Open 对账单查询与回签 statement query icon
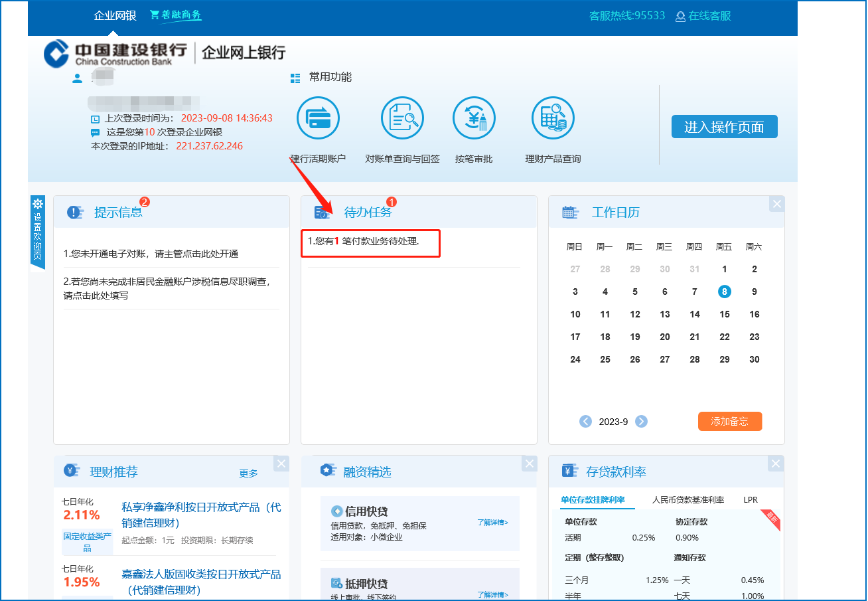The width and height of the screenshot is (868, 601). point(402,119)
